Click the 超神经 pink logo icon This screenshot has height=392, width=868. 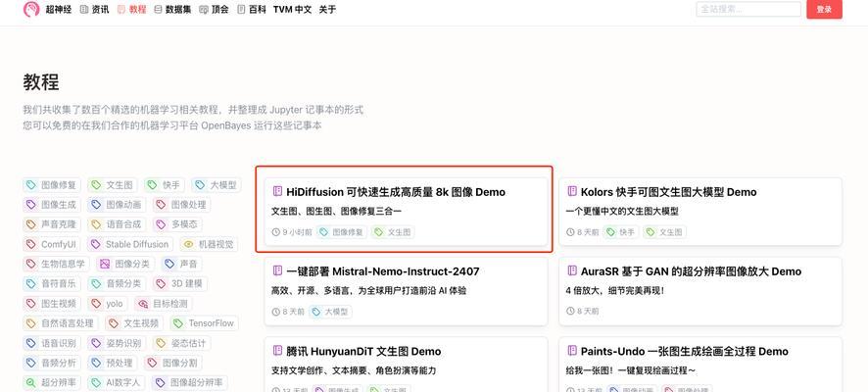(31, 10)
